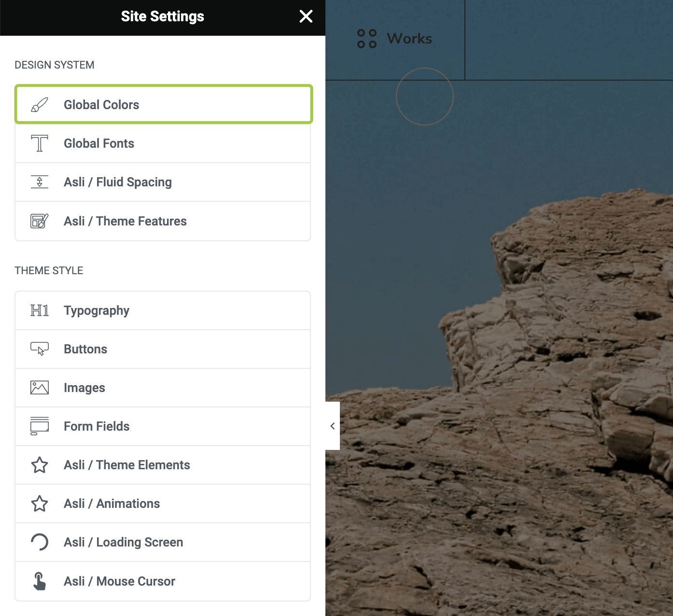Close the Site Settings panel

click(306, 16)
